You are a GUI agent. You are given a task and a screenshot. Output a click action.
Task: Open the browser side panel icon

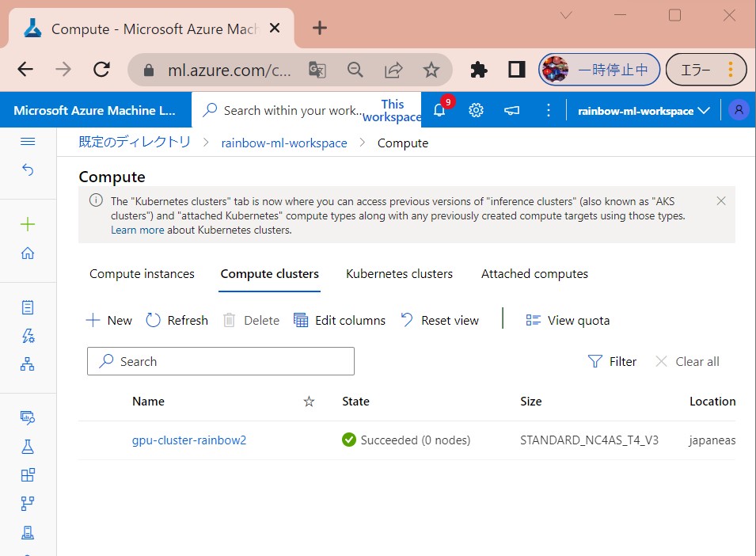coord(516,70)
